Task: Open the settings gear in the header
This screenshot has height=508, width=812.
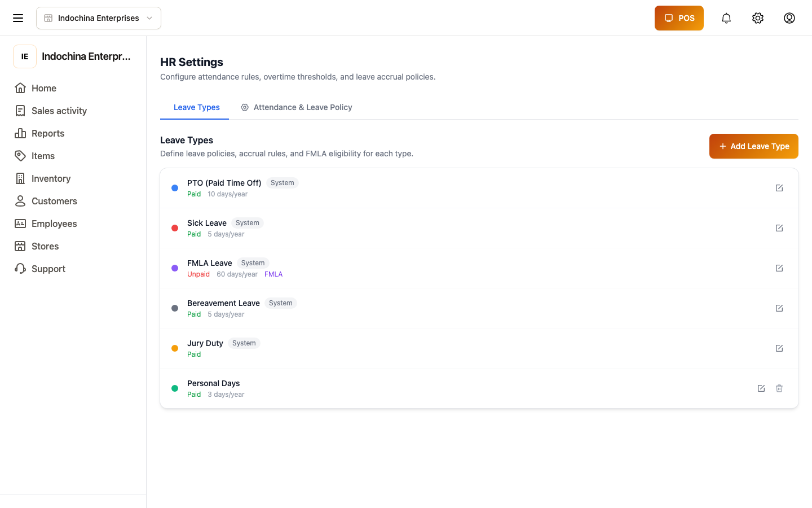Action: (758, 18)
